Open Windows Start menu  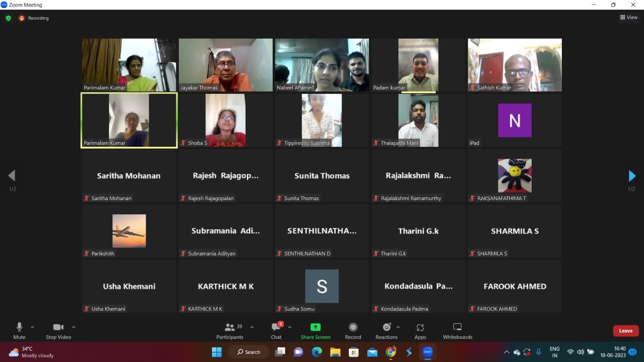(217, 352)
